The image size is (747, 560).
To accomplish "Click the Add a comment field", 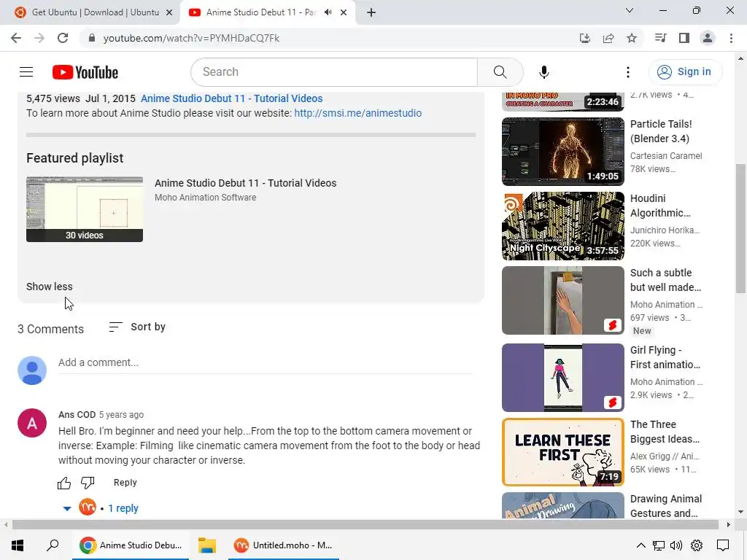I will pyautogui.click(x=266, y=363).
